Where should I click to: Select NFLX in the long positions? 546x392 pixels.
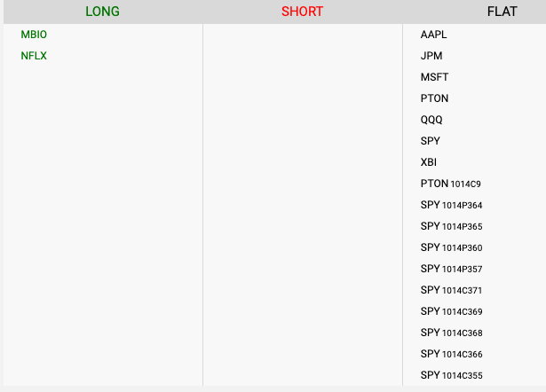point(34,56)
